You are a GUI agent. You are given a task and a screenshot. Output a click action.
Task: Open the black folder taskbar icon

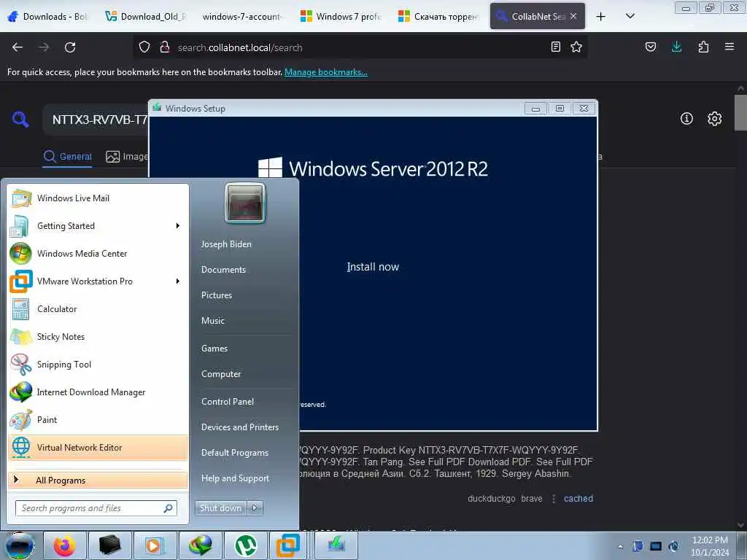pyautogui.click(x=109, y=545)
